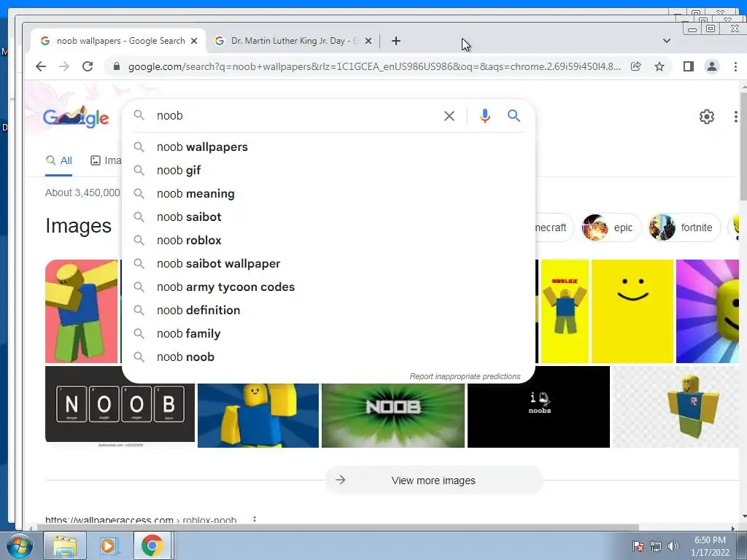Image resolution: width=747 pixels, height=560 pixels.
Task: Launch Windows Media Player from taskbar
Action: [108, 545]
